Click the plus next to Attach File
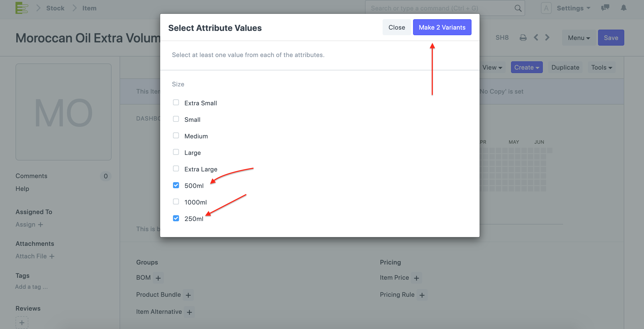Viewport: 644px width, 329px height. [52, 256]
